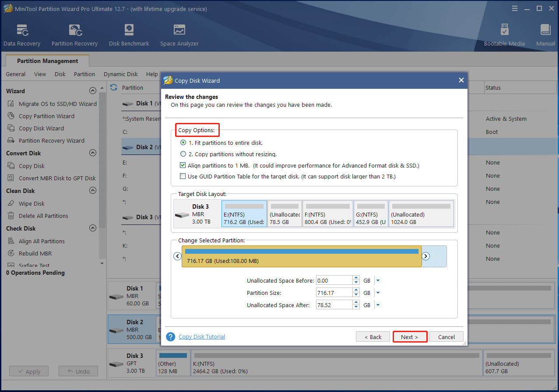Viewport: 559px width, 392px height.
Task: Open the View menu
Action: pyautogui.click(x=40, y=74)
